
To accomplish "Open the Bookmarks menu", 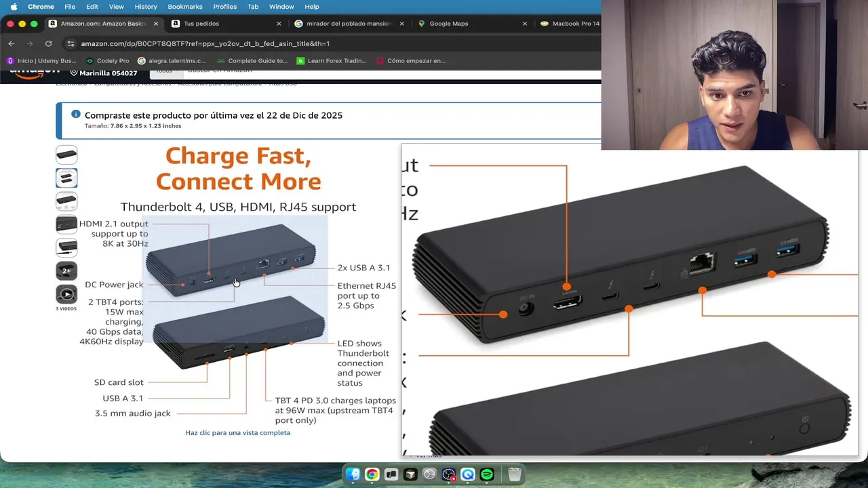I will (185, 7).
